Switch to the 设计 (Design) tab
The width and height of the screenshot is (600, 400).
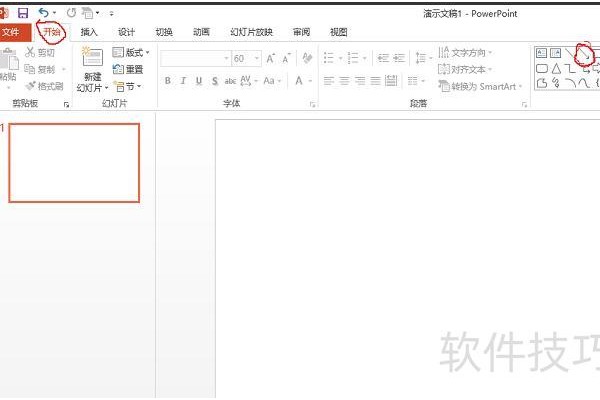[126, 32]
